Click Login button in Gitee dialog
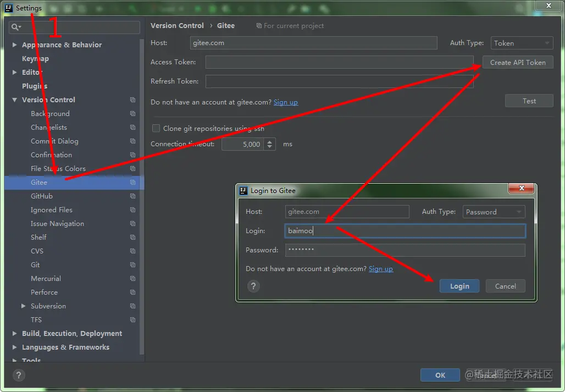This screenshot has width=565, height=392. pyautogui.click(x=459, y=286)
